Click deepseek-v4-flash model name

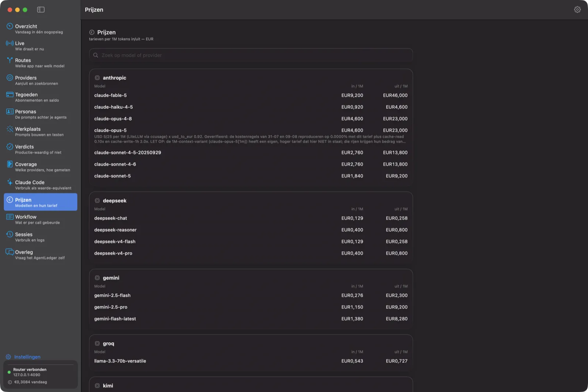pyautogui.click(x=115, y=242)
